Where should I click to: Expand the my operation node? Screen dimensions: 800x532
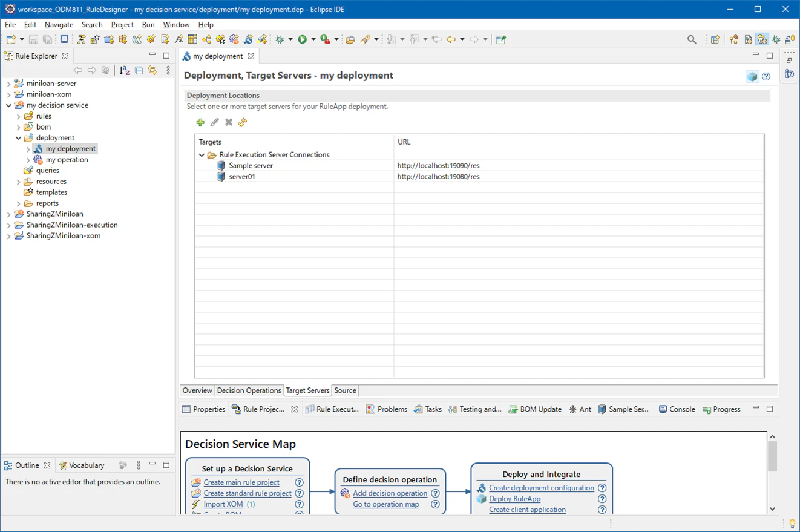(28, 160)
